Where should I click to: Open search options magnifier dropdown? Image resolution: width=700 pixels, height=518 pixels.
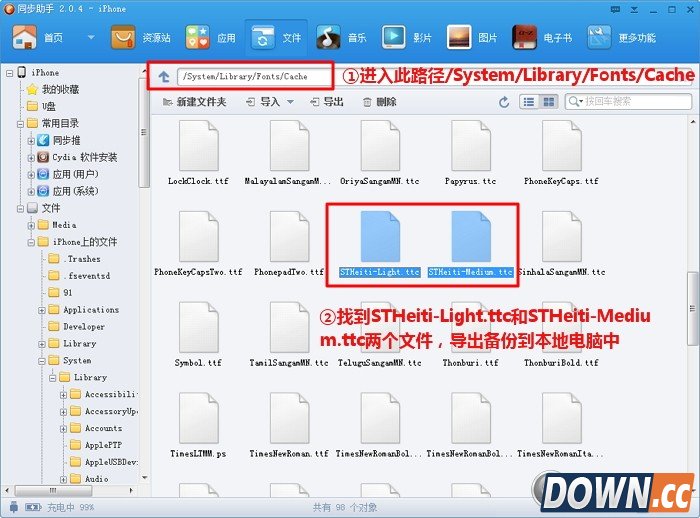[x=575, y=101]
